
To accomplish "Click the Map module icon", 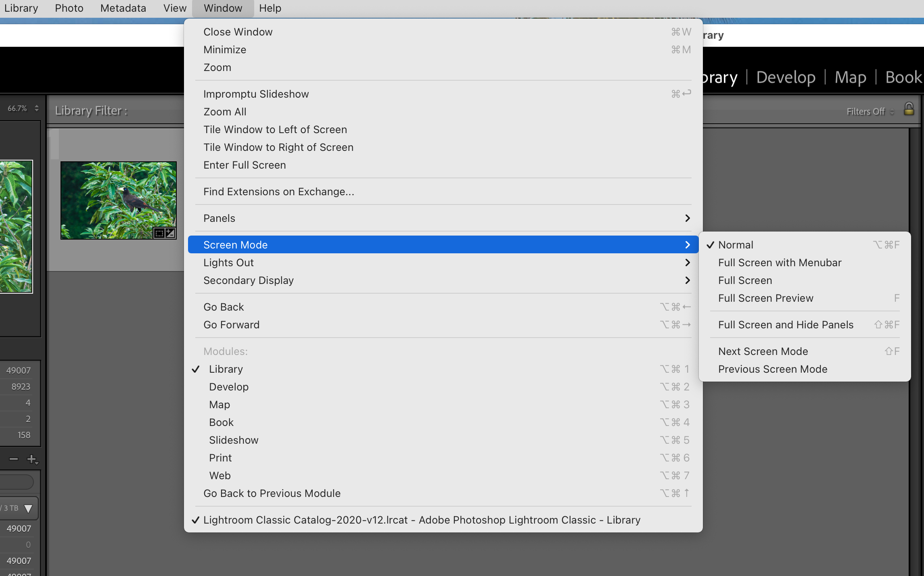I will [x=851, y=77].
